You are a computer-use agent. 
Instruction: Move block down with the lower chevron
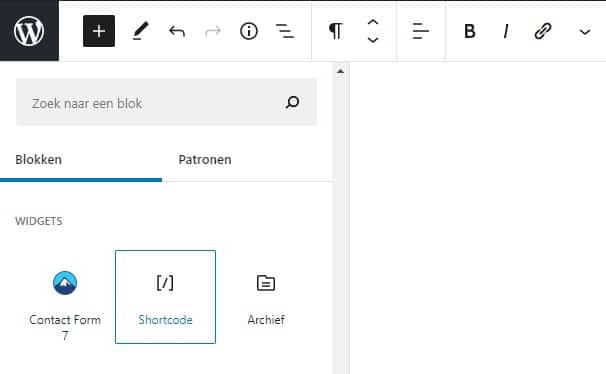[x=373, y=39]
